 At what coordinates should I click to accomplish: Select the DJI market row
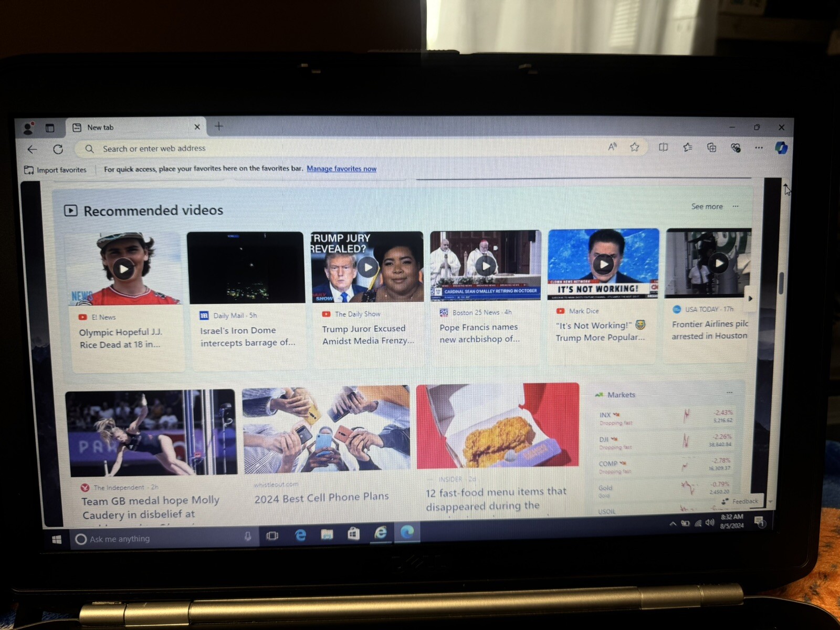(x=666, y=442)
